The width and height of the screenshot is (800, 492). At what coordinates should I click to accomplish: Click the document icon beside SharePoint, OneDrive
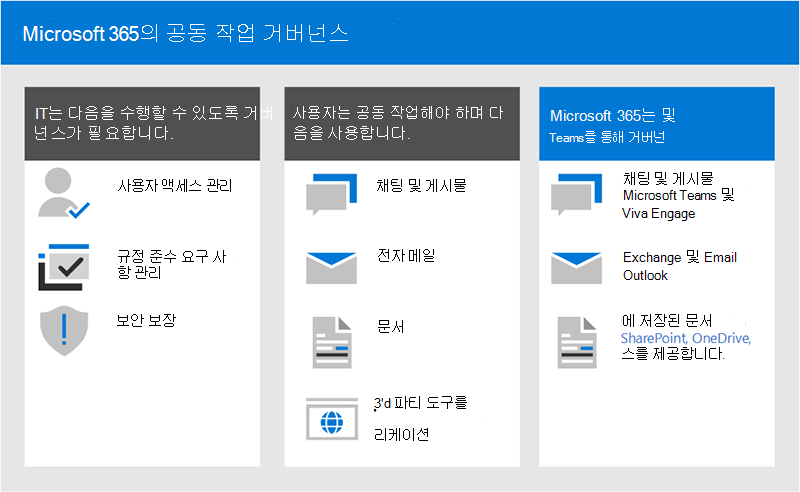[x=577, y=342]
